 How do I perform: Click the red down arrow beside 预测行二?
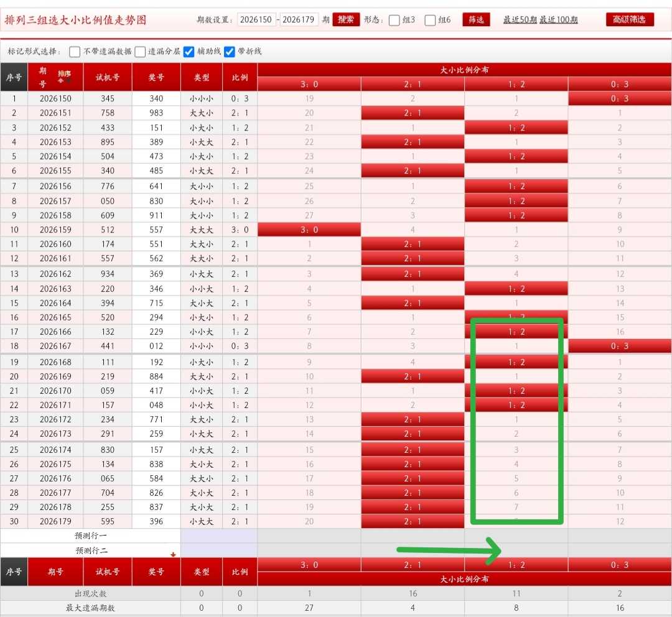click(173, 554)
